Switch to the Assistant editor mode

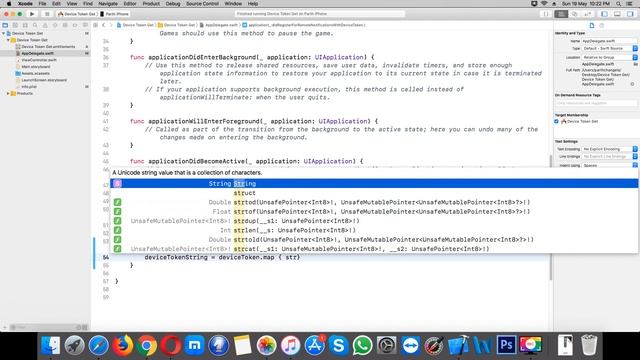tap(574, 14)
